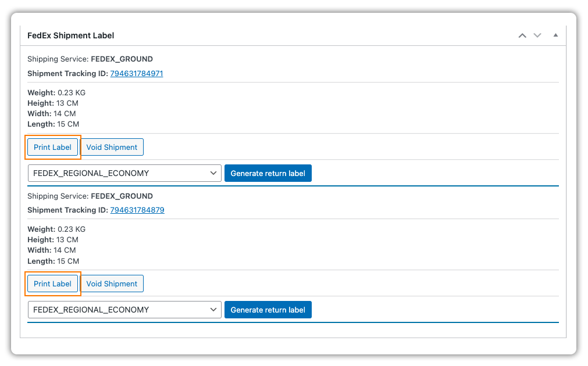Collapse the FedEx Shipment Label panel
The image size is (588, 366).
(555, 35)
